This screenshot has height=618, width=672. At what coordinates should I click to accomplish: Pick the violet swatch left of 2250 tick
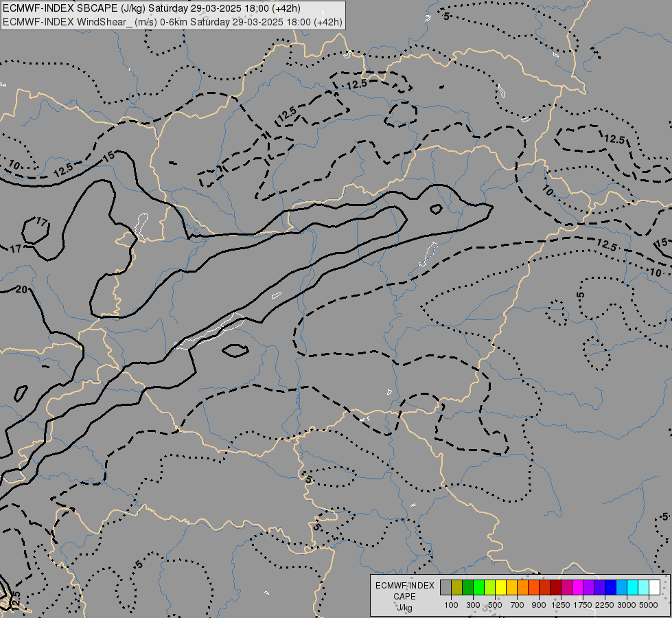click(x=599, y=588)
